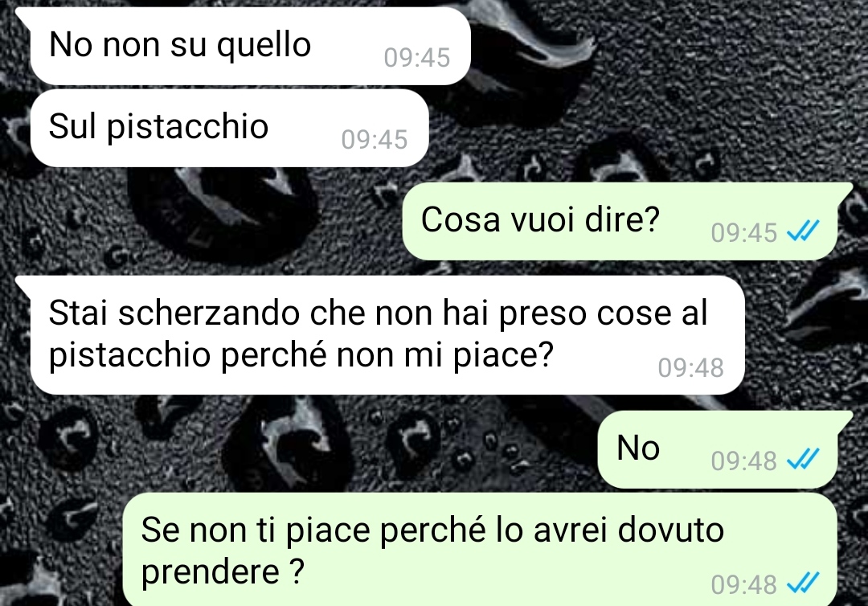Screen dimensions: 868x606
Task: Click the word 'scherzando' in the received message
Action: 209,313
